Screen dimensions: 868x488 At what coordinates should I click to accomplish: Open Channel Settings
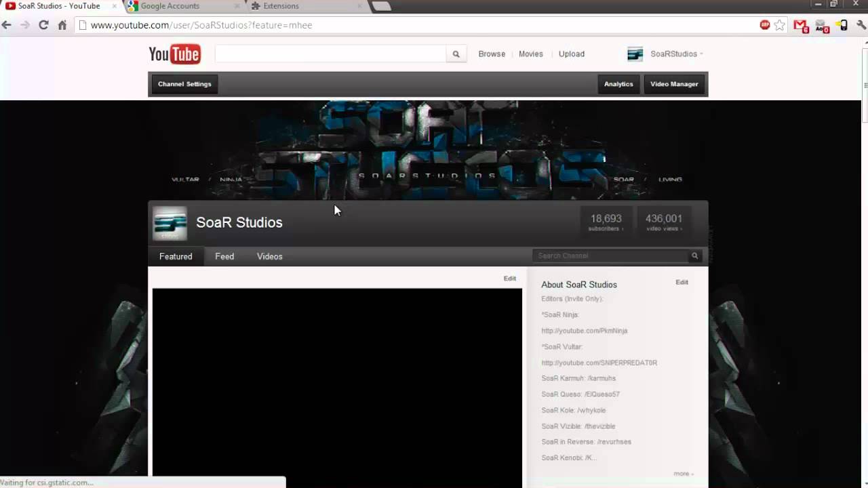point(184,84)
